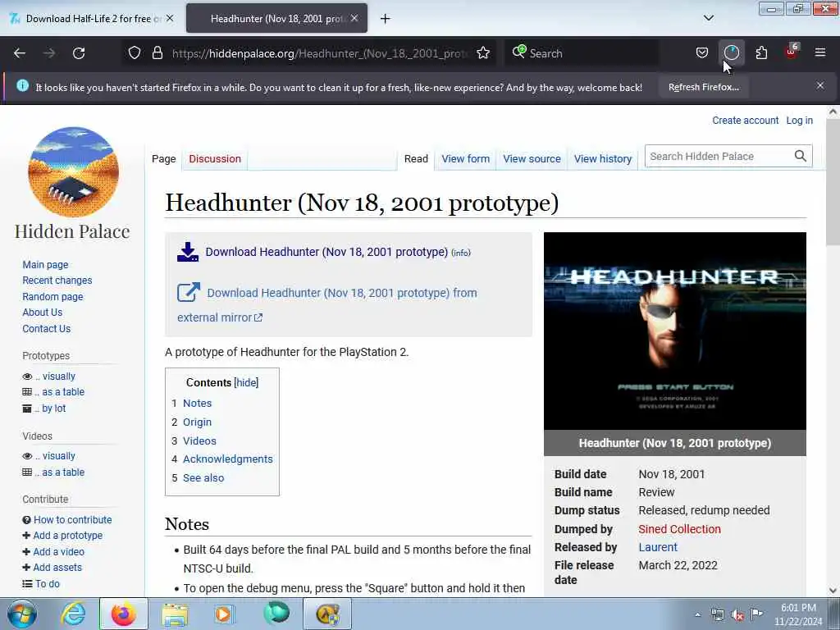
Task: Open a new browser tab
Action: pyautogui.click(x=386, y=19)
